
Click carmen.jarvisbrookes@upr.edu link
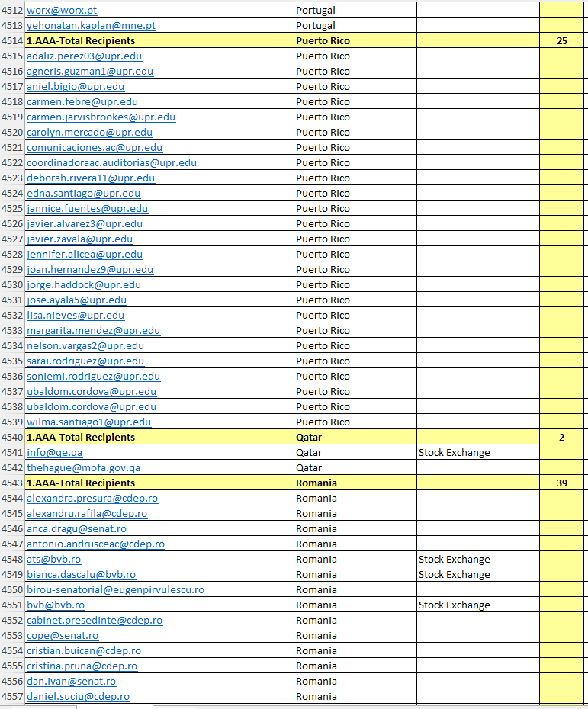click(x=101, y=117)
